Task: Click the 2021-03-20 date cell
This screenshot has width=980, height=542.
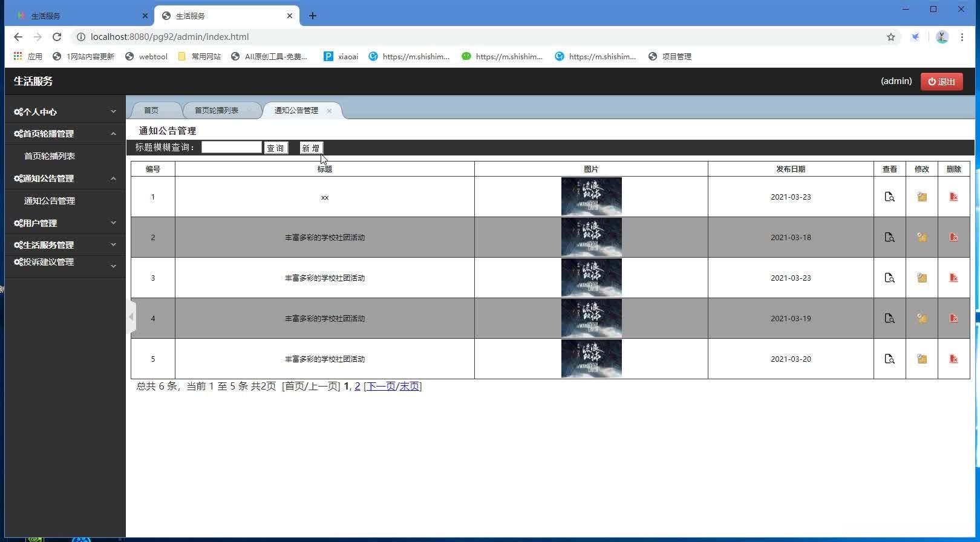Action: pos(791,359)
